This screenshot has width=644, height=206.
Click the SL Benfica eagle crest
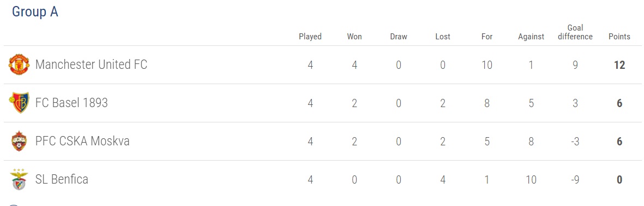click(19, 179)
